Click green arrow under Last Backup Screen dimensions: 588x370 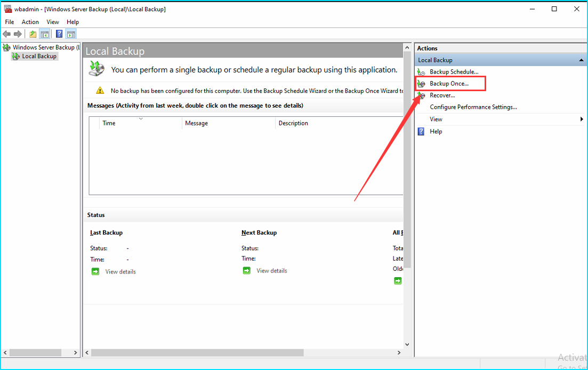click(x=95, y=271)
